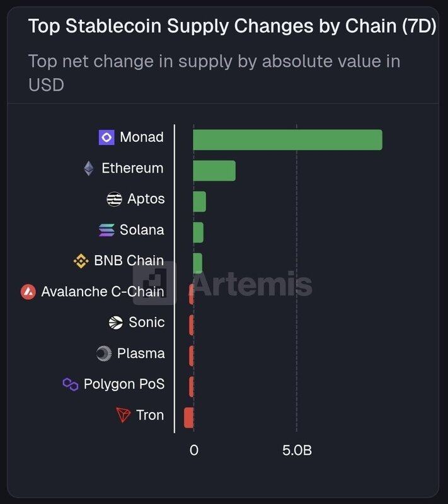The width and height of the screenshot is (448, 504).
Task: Click the Solana green bar
Action: click(198, 232)
